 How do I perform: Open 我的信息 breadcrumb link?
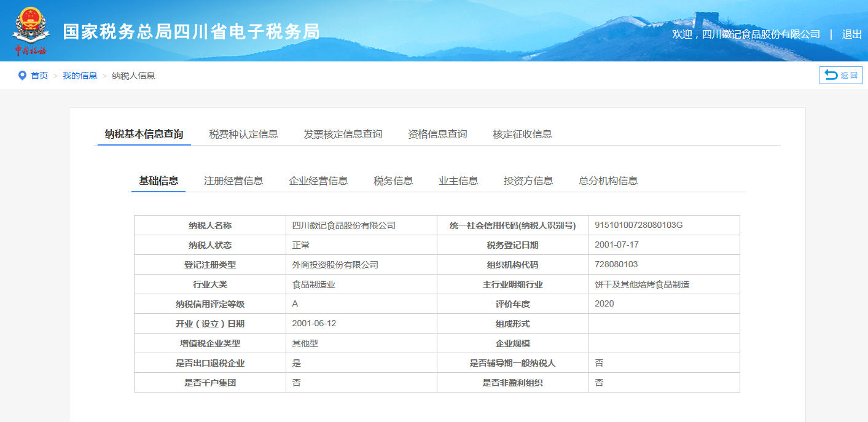pyautogui.click(x=80, y=76)
